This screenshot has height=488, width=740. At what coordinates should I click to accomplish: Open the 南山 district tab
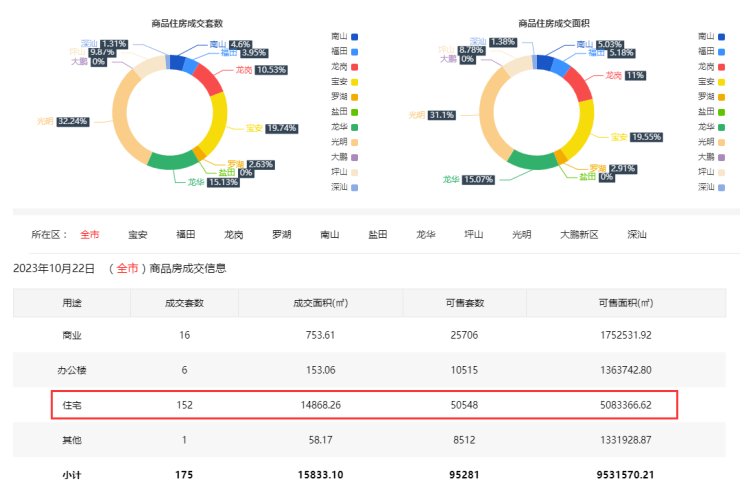click(329, 234)
